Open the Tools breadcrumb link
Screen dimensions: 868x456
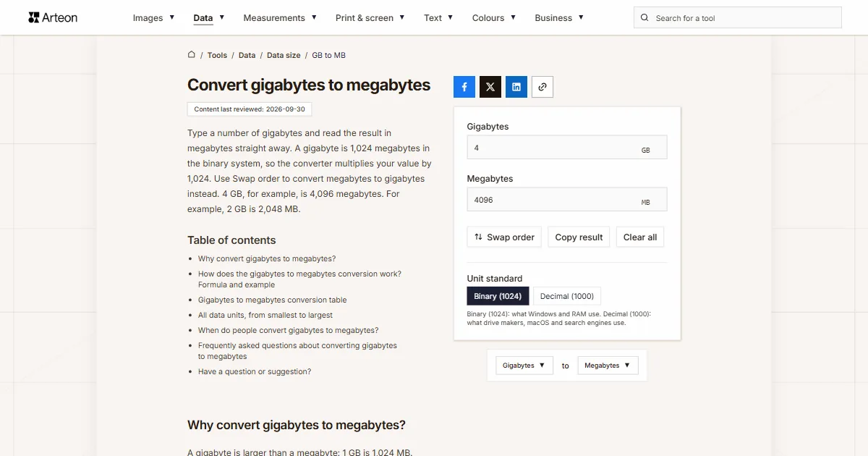tap(217, 55)
